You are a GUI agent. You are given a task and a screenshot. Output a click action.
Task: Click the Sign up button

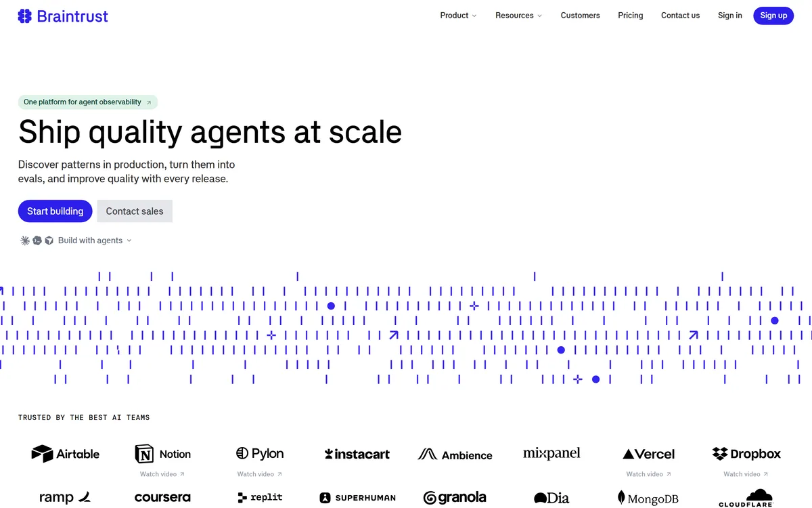(773, 16)
